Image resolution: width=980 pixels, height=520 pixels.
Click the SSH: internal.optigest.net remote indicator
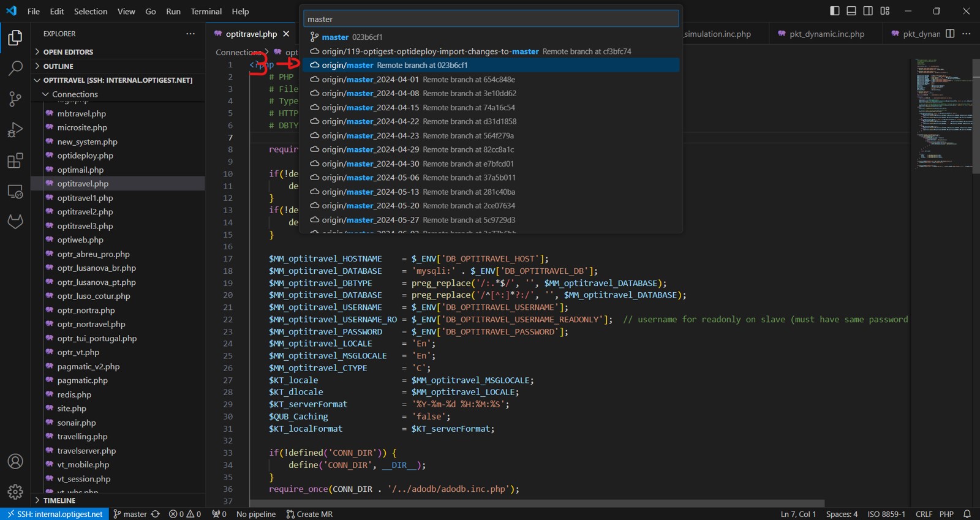pos(55,514)
